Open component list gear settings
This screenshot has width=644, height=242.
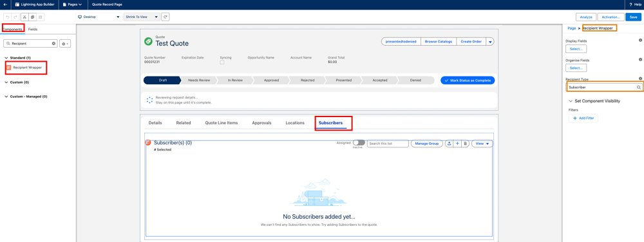tap(65, 43)
